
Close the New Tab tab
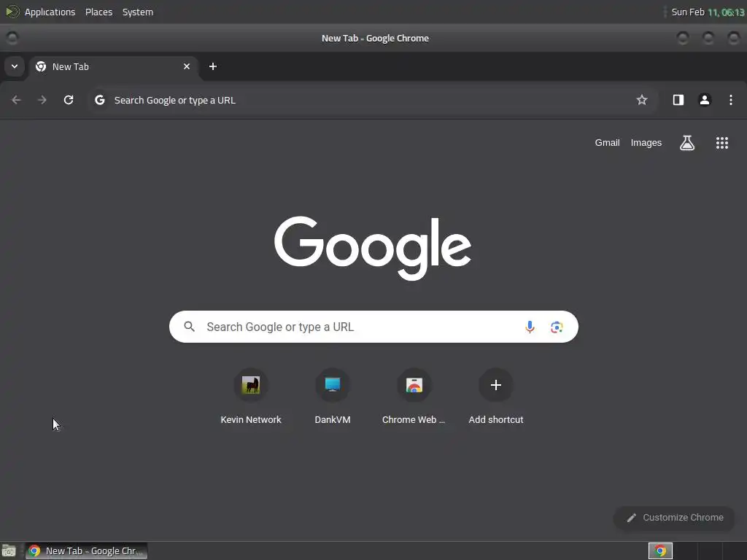pyautogui.click(x=187, y=66)
